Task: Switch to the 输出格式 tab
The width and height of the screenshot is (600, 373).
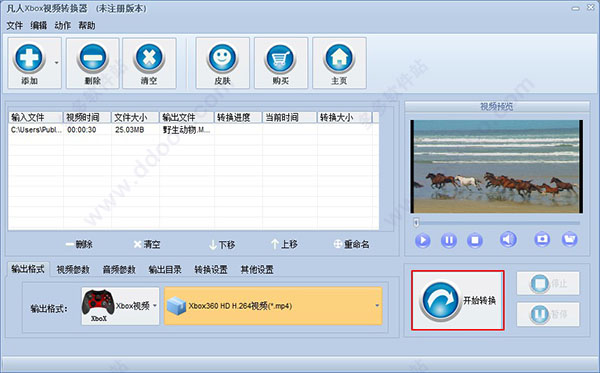Action: point(28,269)
